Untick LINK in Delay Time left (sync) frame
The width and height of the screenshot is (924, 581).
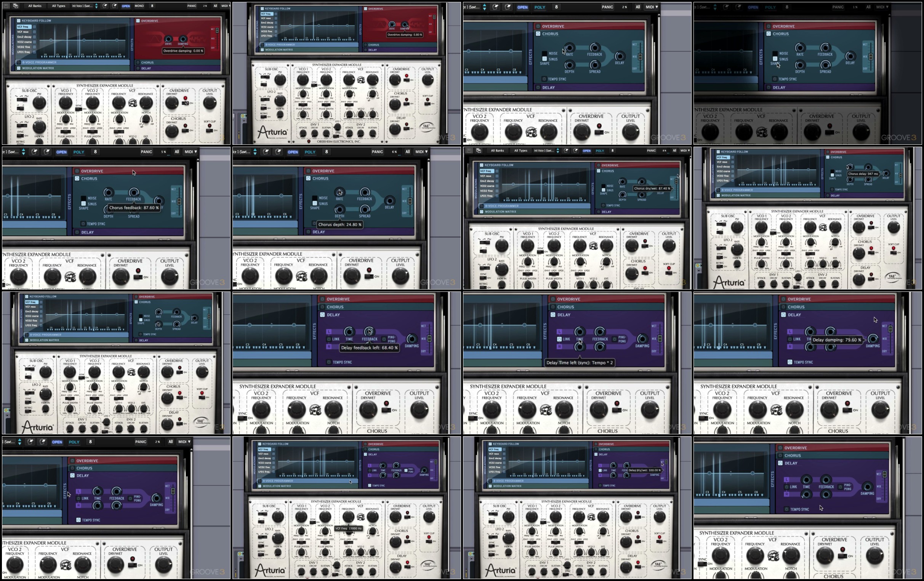pos(559,339)
